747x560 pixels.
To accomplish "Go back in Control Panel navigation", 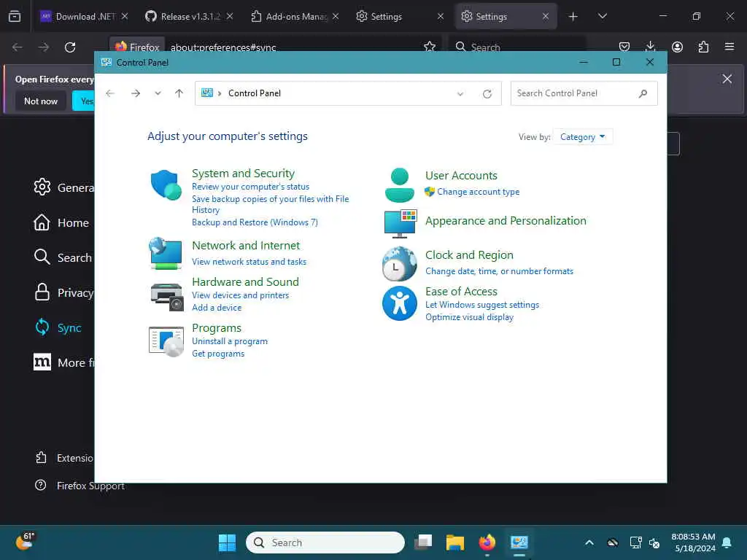I will [110, 93].
